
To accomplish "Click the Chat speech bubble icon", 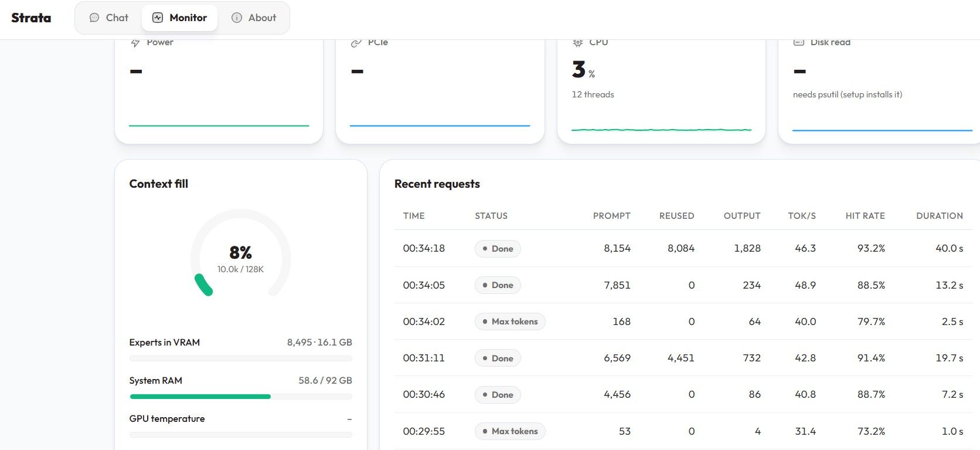I will pos(94,18).
